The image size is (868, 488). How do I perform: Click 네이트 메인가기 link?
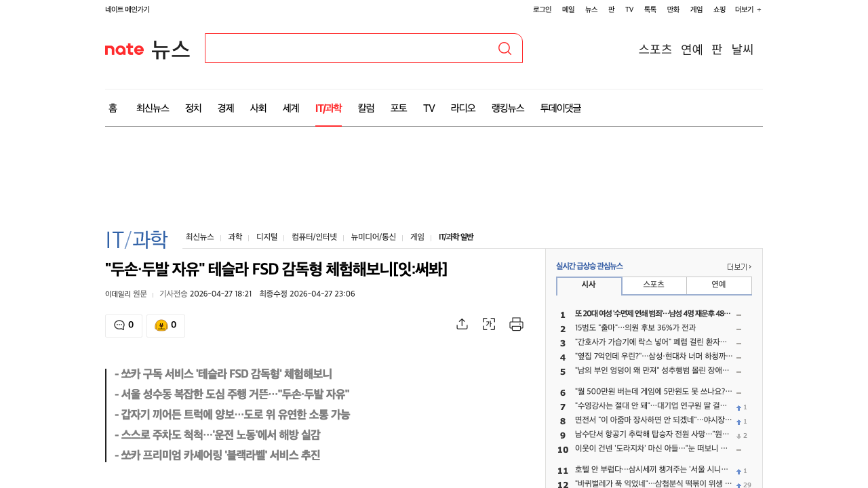(127, 9)
